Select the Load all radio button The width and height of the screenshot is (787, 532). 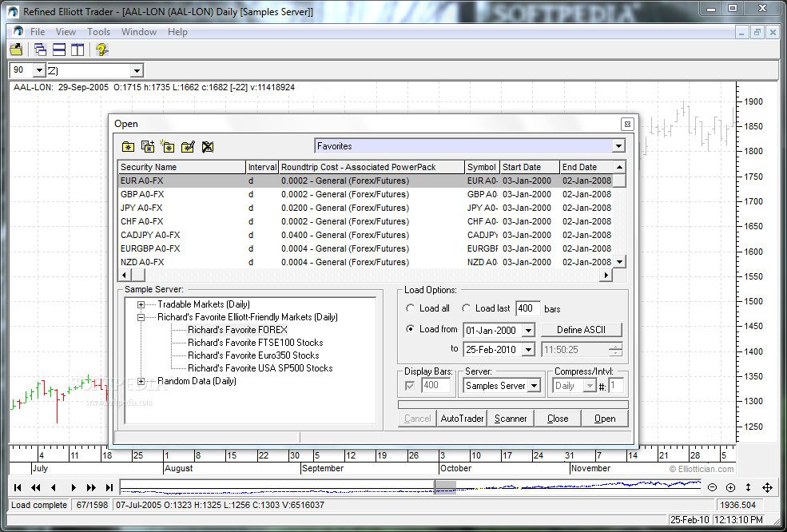click(x=411, y=308)
